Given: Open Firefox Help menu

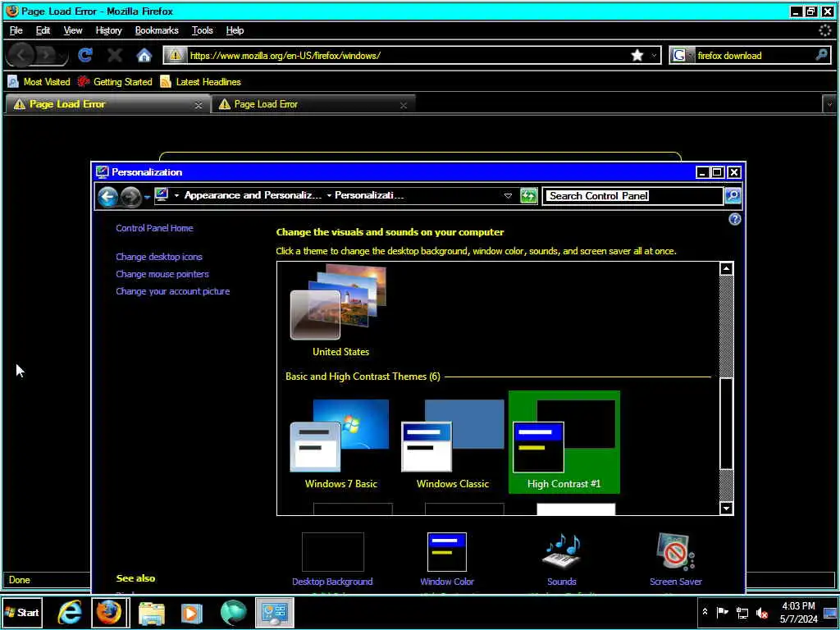Looking at the screenshot, I should pyautogui.click(x=235, y=30).
